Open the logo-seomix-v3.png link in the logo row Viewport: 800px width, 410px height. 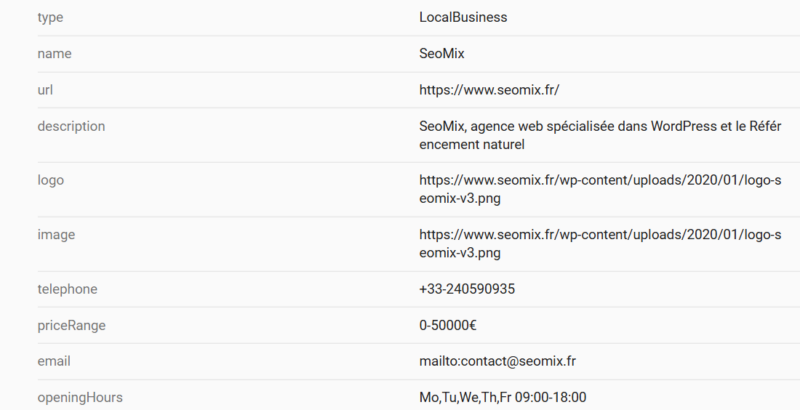click(x=600, y=189)
